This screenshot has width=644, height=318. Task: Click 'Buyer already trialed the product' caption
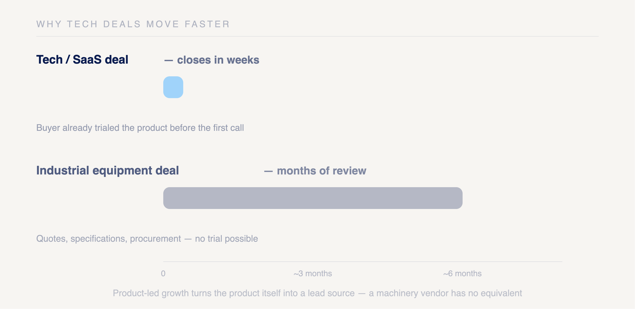point(140,128)
